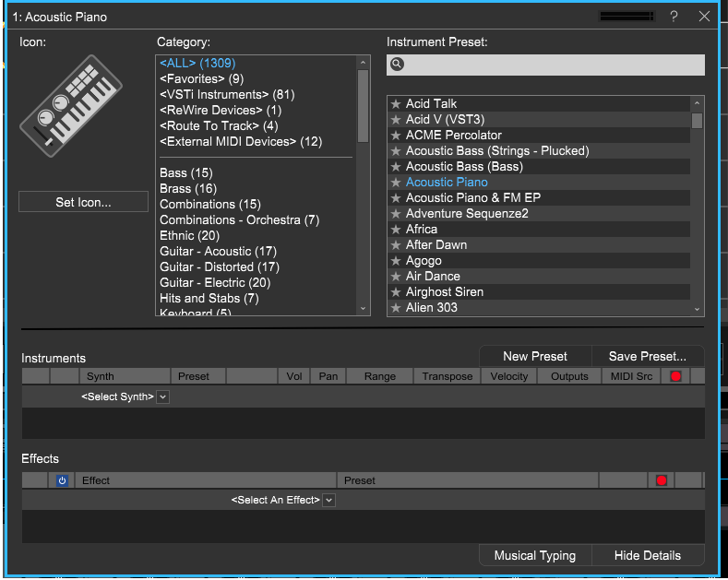Click the red record dot in Instruments header
The width and height of the screenshot is (728, 580).
click(x=675, y=376)
